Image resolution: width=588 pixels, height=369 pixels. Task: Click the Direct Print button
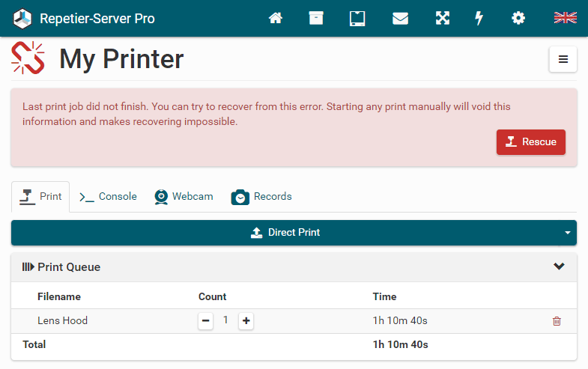click(285, 233)
